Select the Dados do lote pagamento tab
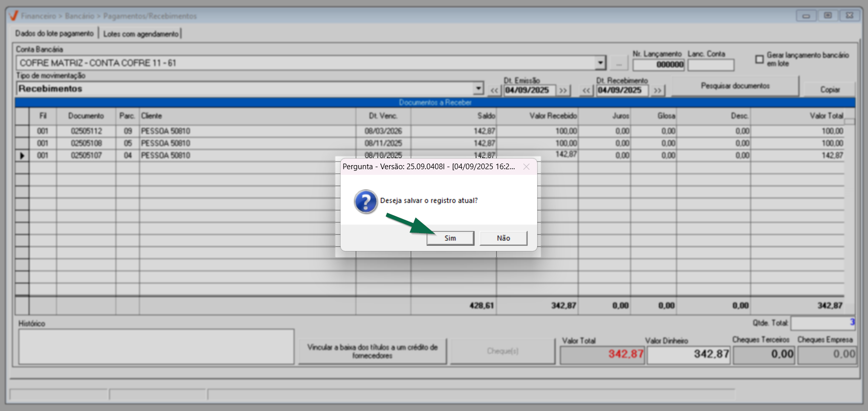 pyautogui.click(x=54, y=34)
